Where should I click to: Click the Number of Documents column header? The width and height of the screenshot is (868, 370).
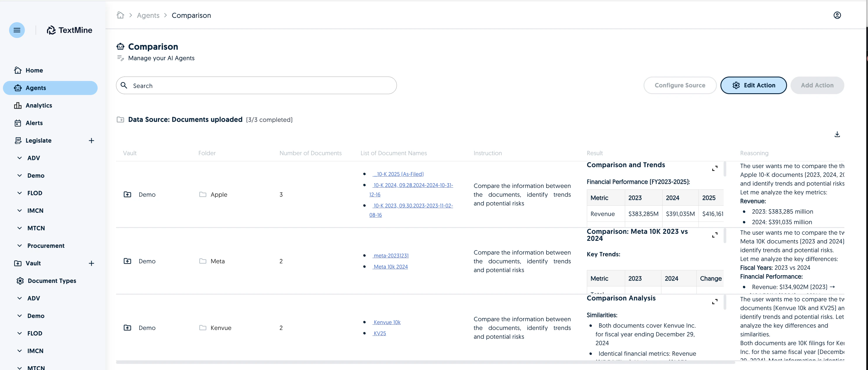coord(310,153)
